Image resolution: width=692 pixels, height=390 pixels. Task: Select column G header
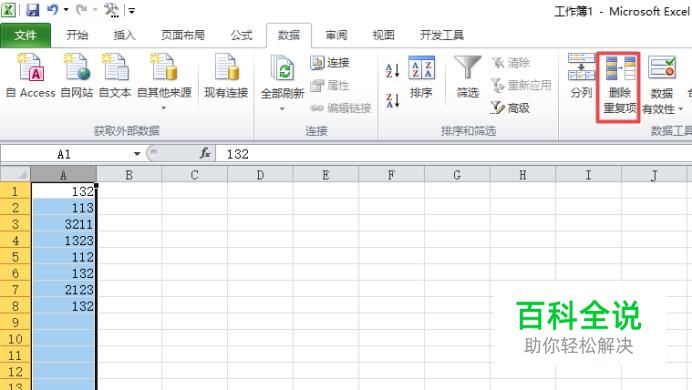point(457,175)
